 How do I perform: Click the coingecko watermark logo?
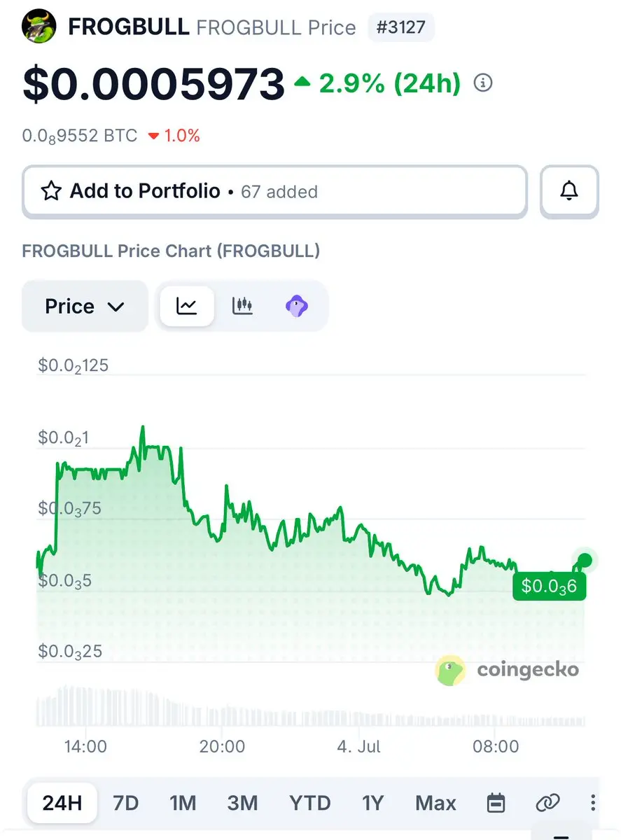pyautogui.click(x=507, y=670)
